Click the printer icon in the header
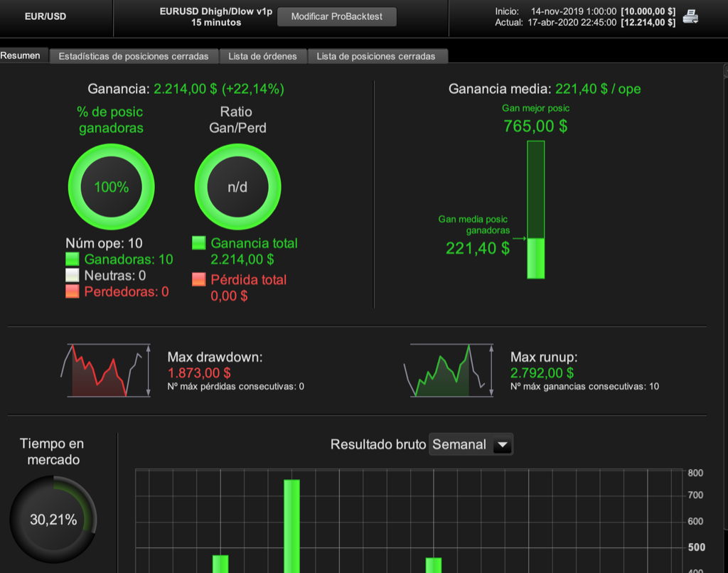The image size is (728, 573). click(x=690, y=17)
